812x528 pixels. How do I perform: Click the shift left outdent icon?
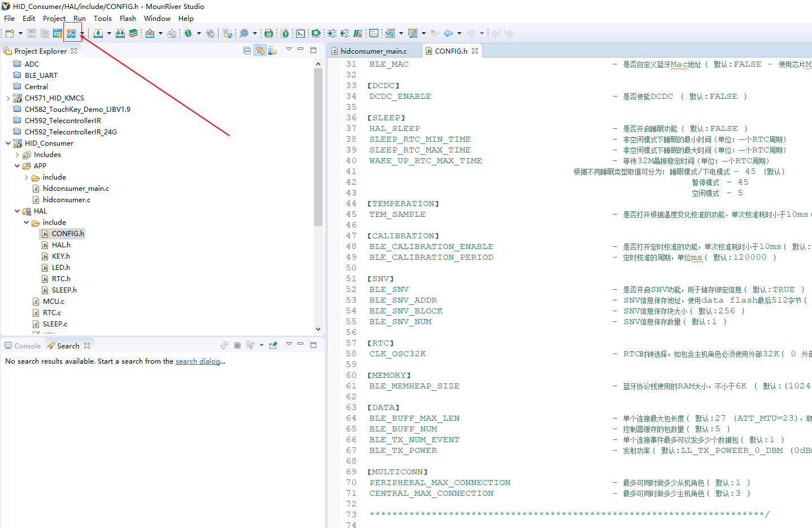click(344, 33)
